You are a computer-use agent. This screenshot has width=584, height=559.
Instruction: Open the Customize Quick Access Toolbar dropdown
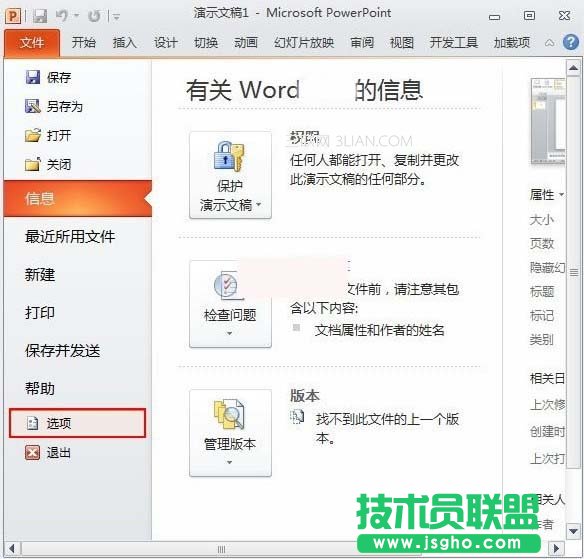coord(116,16)
